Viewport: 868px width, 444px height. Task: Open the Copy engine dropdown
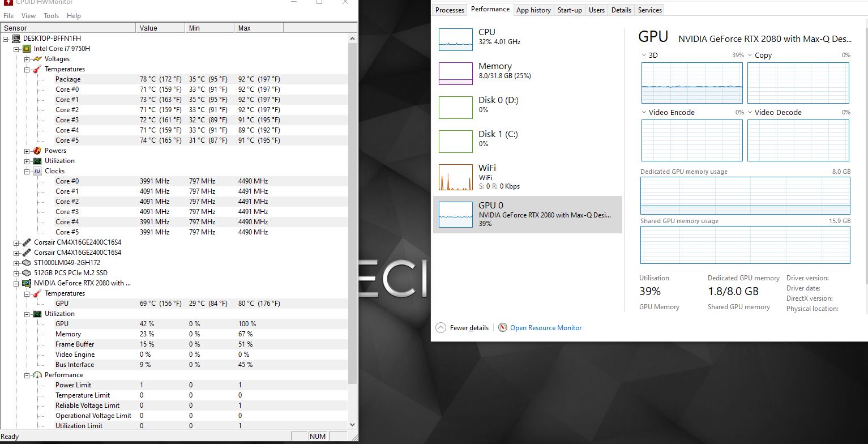coord(750,55)
